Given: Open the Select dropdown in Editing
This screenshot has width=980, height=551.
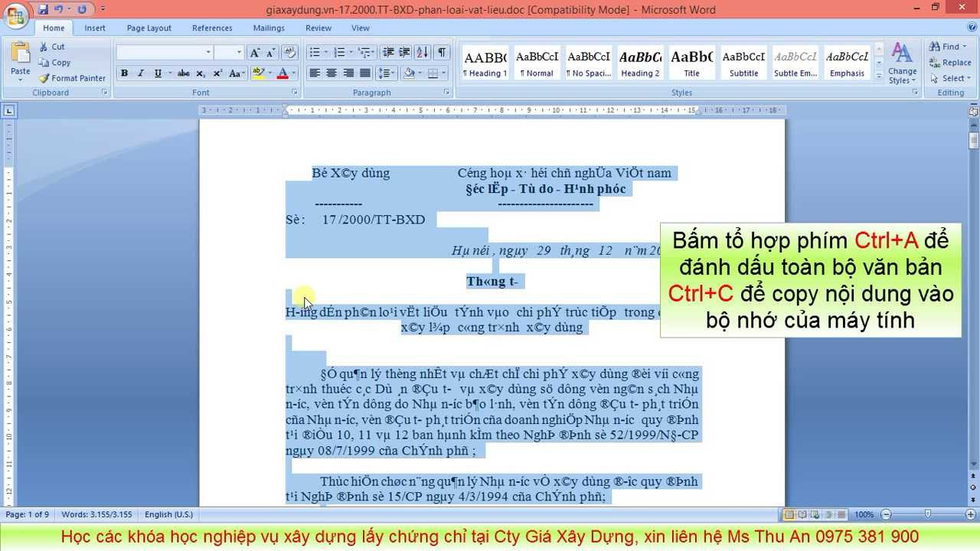Looking at the screenshot, I should click(x=950, y=78).
